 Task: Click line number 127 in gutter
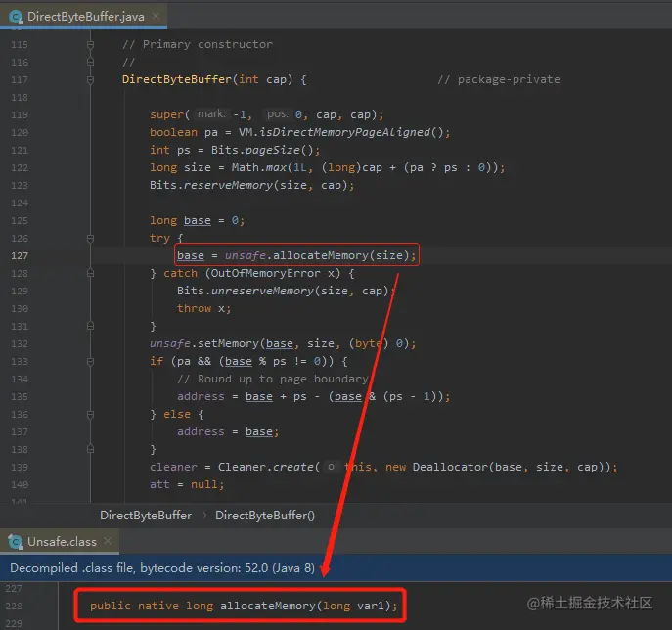20,256
